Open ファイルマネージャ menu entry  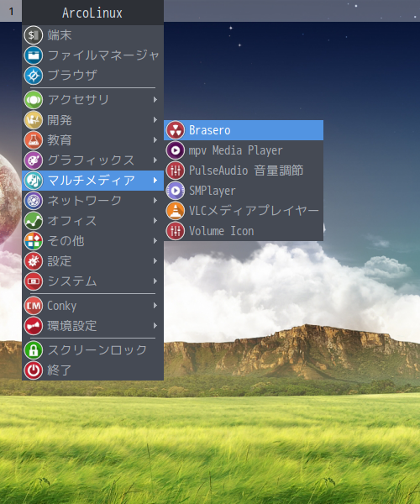[92, 55]
